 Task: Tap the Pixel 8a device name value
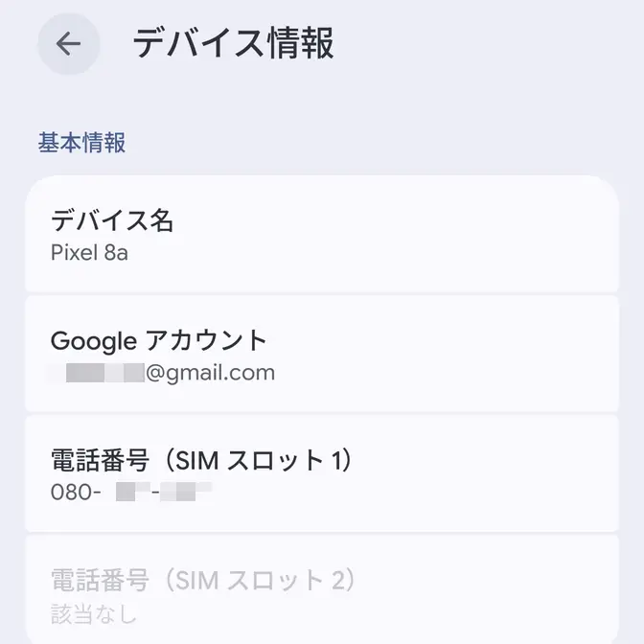[x=89, y=253]
